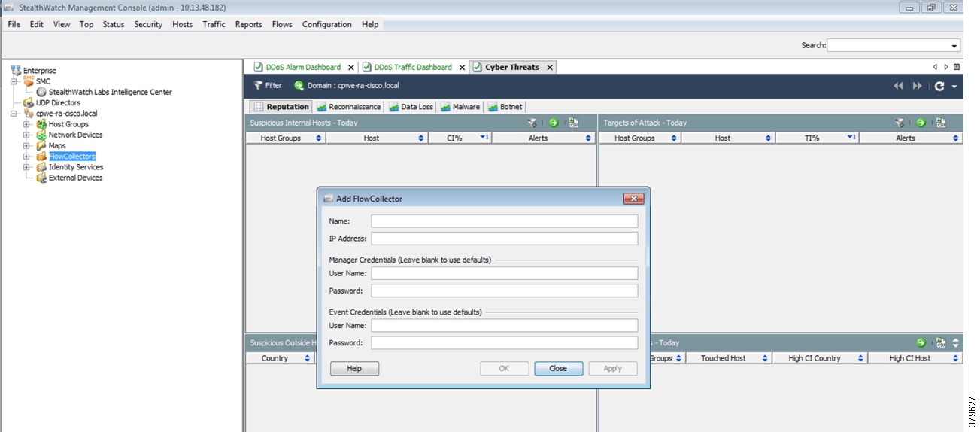Select the Data Loss sub-tab
Viewport: 980px width, 432px height.
411,107
